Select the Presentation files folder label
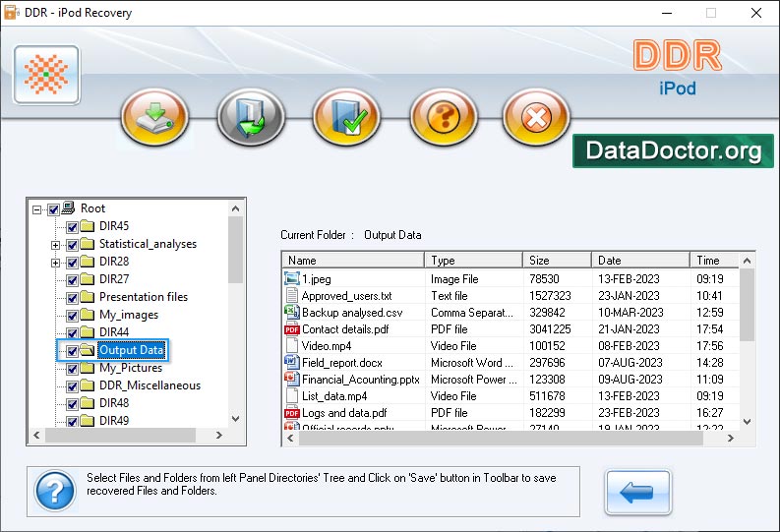The width and height of the screenshot is (780, 532). [x=144, y=297]
